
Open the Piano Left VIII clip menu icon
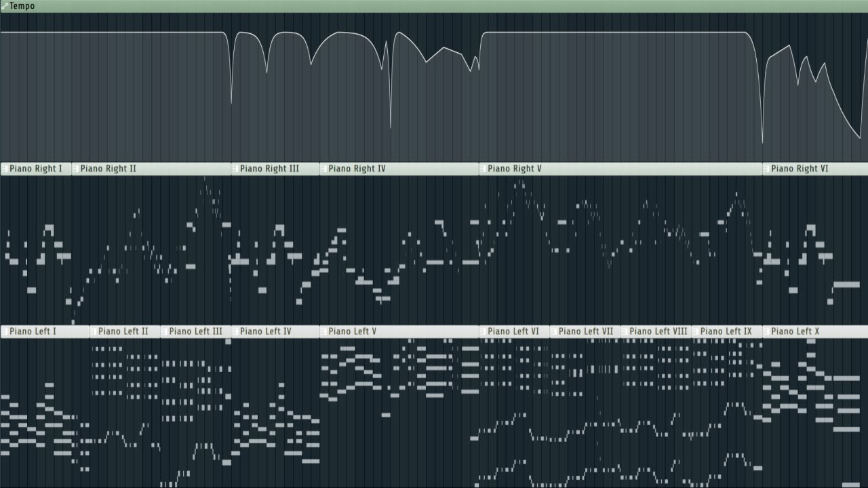(625, 332)
